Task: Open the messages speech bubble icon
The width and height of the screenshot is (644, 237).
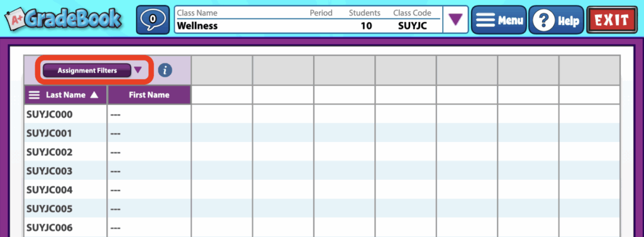Action: [152, 19]
